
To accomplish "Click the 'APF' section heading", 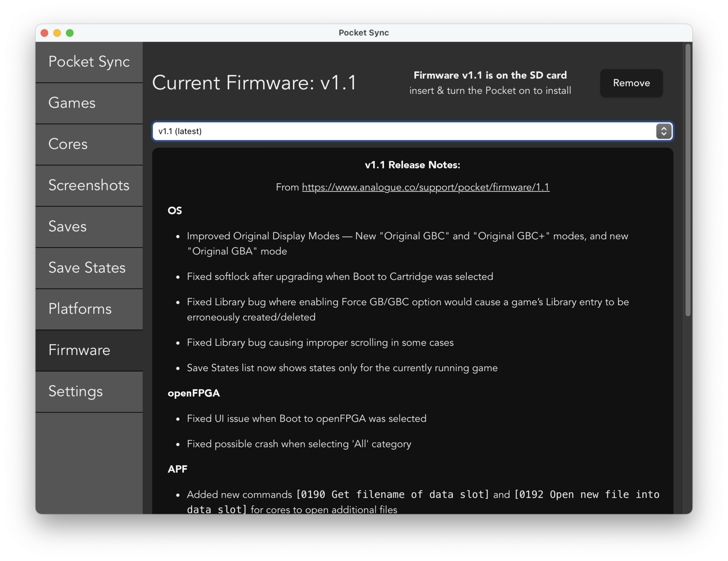I will [x=178, y=469].
